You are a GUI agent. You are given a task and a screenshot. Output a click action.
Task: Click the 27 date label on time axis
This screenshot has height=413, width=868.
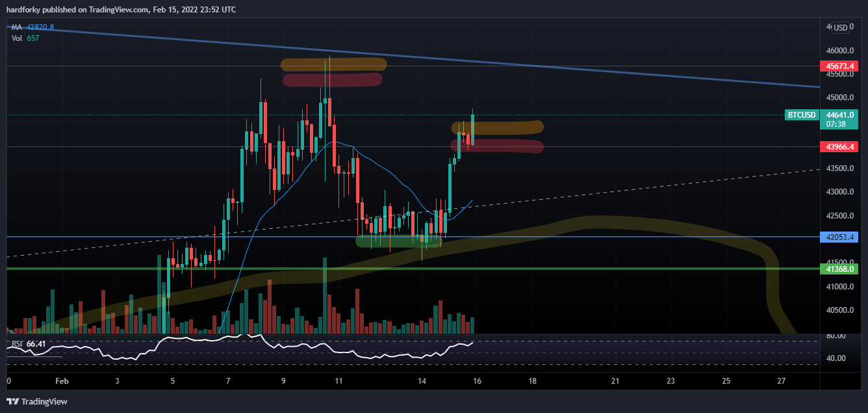click(781, 381)
